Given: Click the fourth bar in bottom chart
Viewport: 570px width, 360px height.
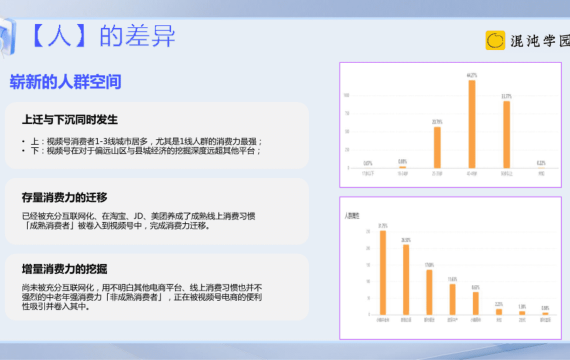Looking at the screenshot, I should 453,299.
